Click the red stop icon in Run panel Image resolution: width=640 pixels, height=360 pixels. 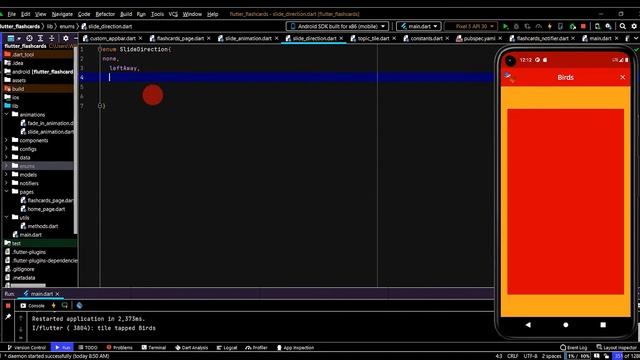point(8,305)
